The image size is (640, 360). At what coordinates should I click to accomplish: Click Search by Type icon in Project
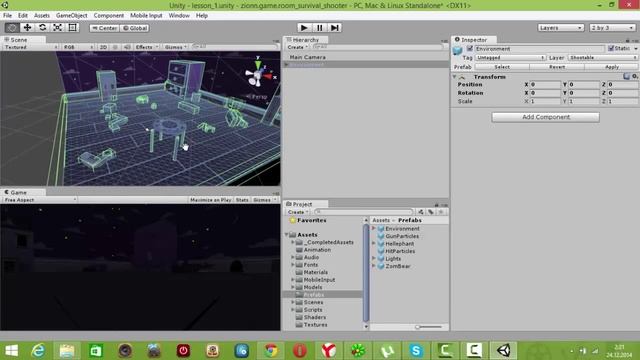[x=421, y=212]
